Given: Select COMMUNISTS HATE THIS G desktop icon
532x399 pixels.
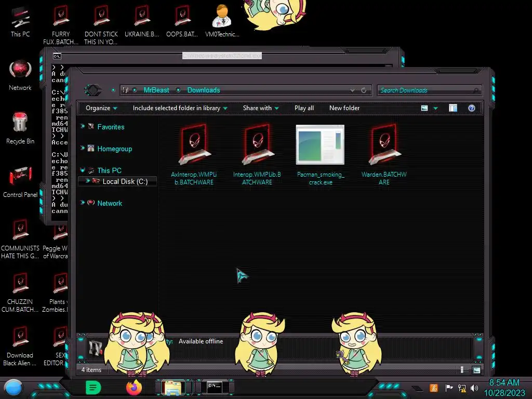Looking at the screenshot, I should 20,239.
